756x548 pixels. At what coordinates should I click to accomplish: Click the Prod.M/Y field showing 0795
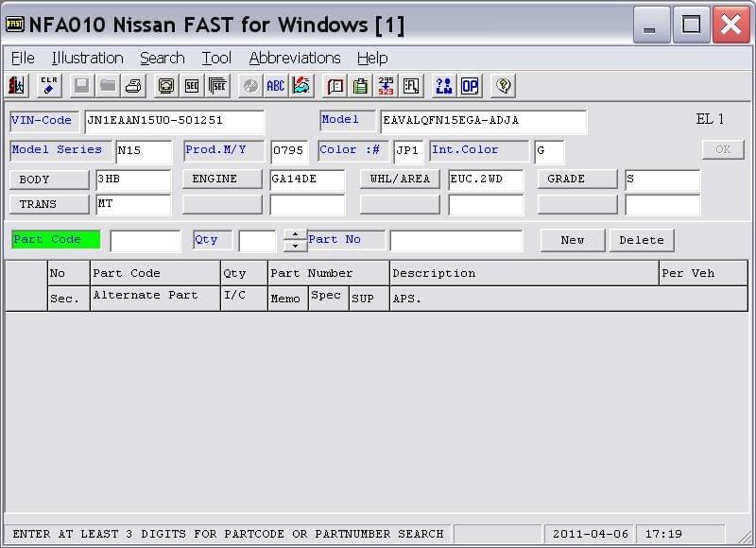click(x=289, y=151)
